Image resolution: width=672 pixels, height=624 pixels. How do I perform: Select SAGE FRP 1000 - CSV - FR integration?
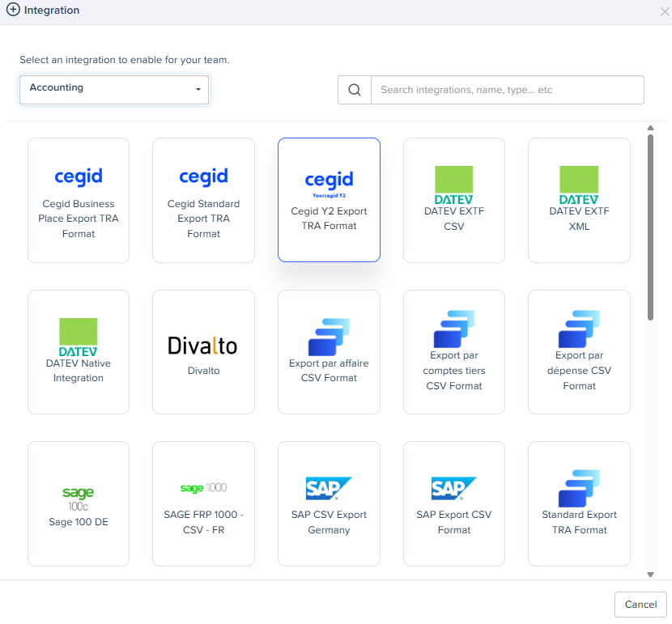[x=203, y=503]
